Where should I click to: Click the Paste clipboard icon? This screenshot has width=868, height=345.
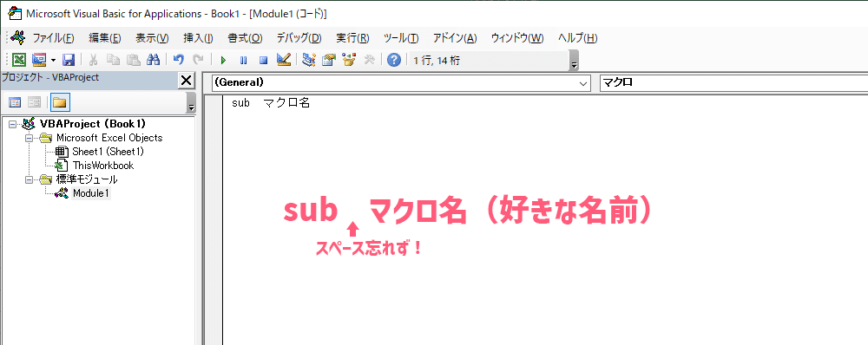[x=134, y=60]
